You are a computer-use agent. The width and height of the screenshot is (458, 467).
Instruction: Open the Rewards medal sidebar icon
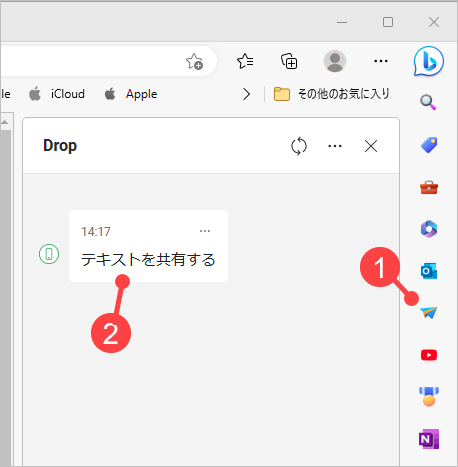429,397
